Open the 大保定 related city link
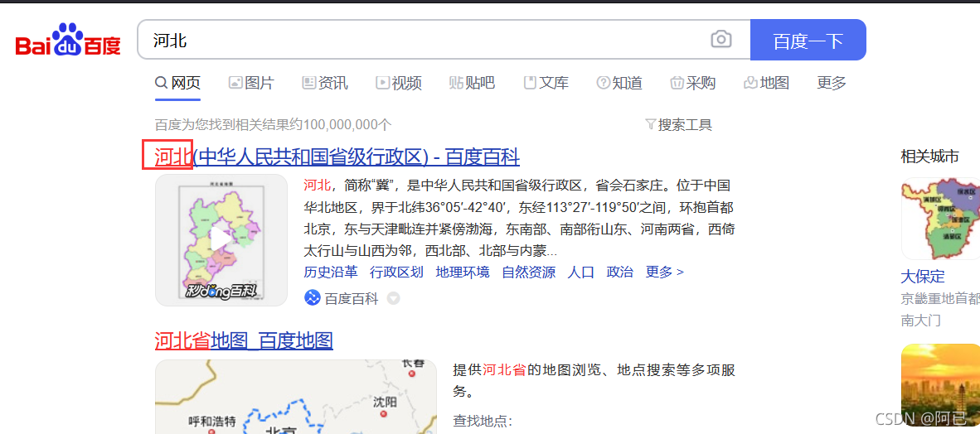Viewport: 980px width, 434px height. pyautogui.click(x=923, y=276)
